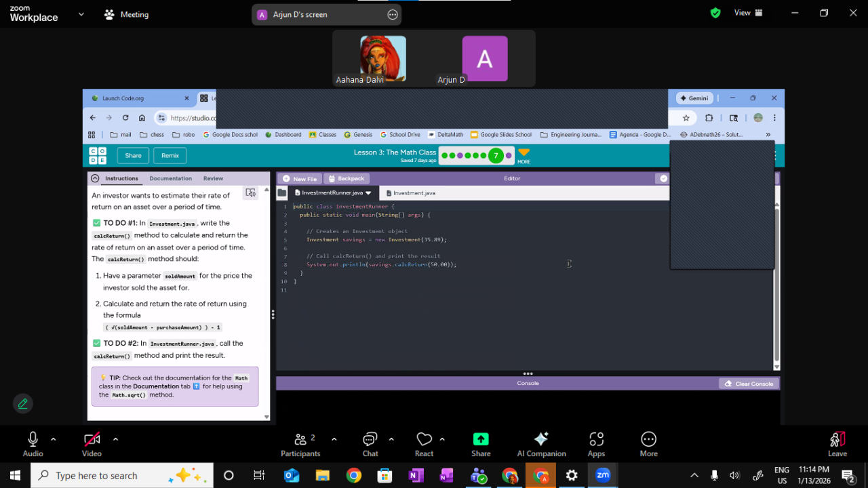Screen dimensions: 868x488
Task: Click the Leave meeting icon
Action: pos(837,444)
